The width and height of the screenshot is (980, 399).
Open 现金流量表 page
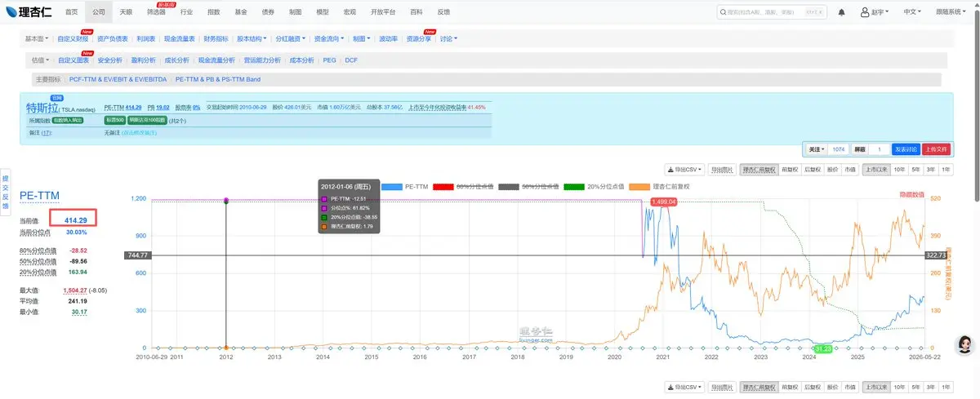click(x=180, y=38)
